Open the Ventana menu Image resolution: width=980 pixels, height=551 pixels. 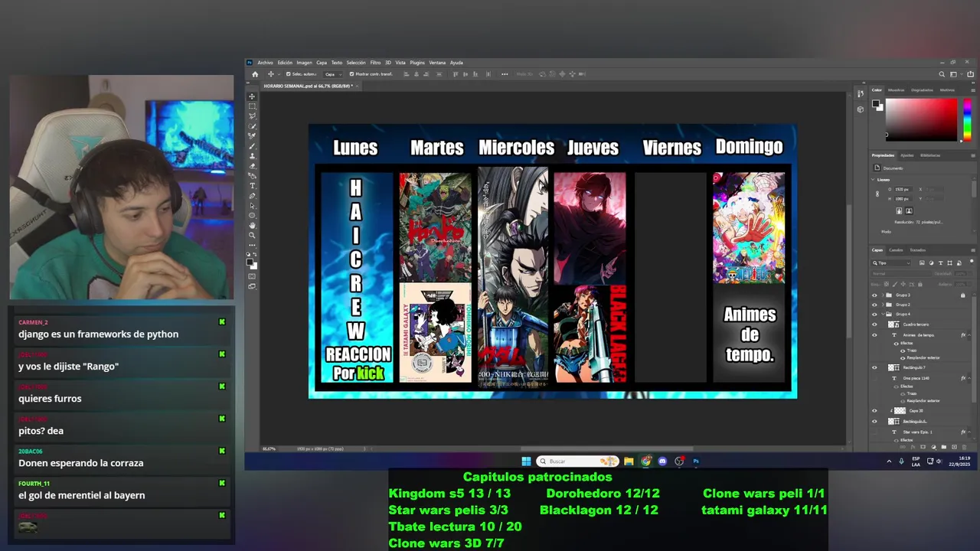(437, 63)
